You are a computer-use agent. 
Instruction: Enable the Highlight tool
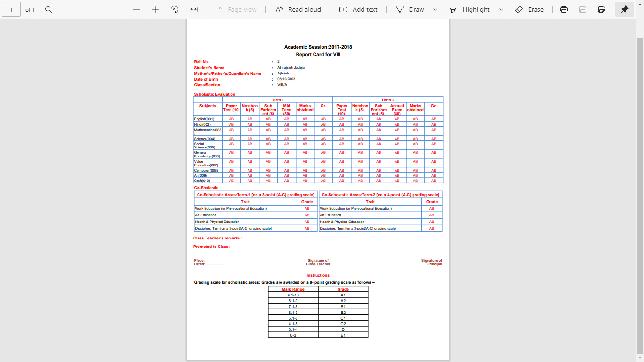pyautogui.click(x=470, y=9)
